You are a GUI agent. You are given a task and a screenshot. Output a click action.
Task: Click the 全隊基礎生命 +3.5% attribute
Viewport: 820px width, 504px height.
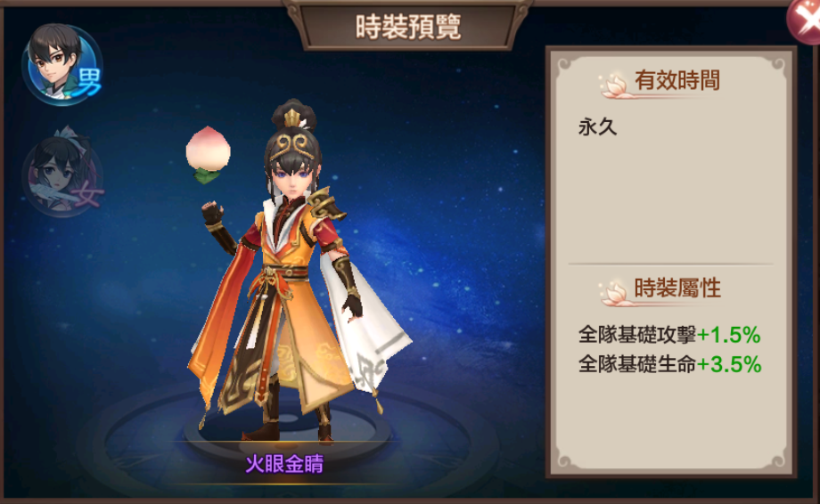tap(669, 364)
